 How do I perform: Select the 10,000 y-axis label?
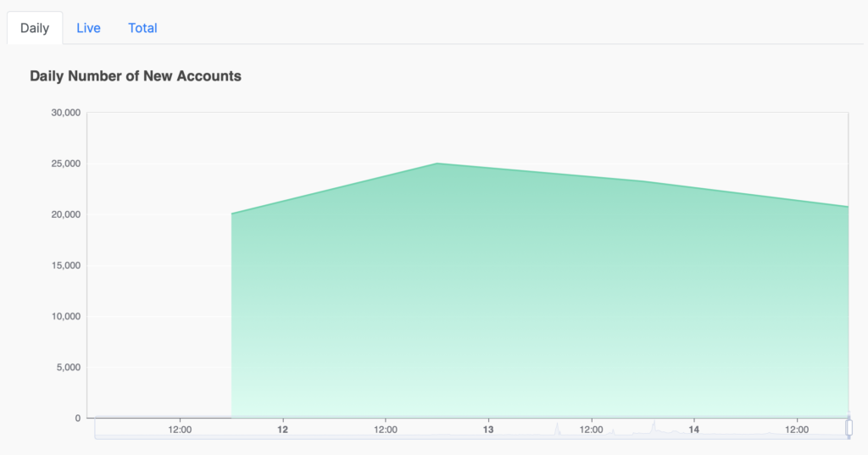(65, 316)
